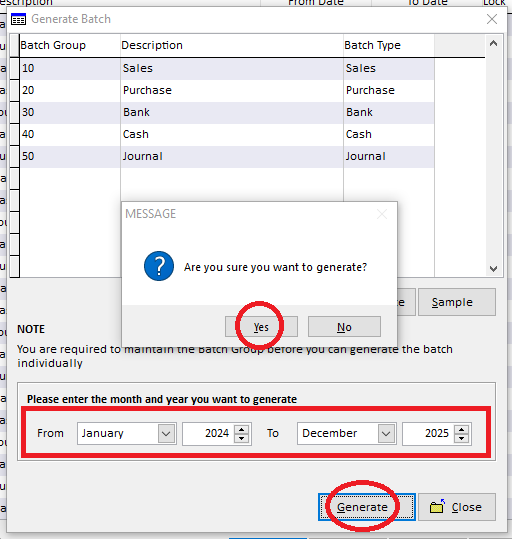The height and width of the screenshot is (539, 512).
Task: Open the To month dropdown arrow
Action: coord(386,433)
